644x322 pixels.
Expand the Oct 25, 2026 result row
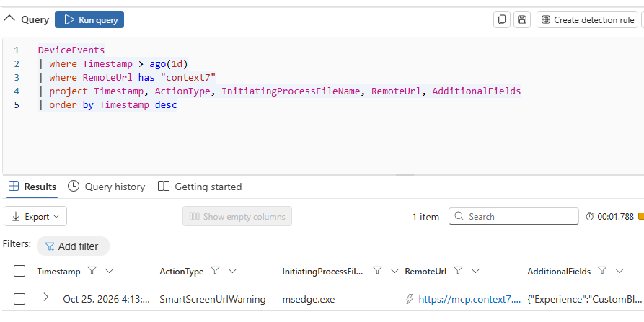point(45,297)
